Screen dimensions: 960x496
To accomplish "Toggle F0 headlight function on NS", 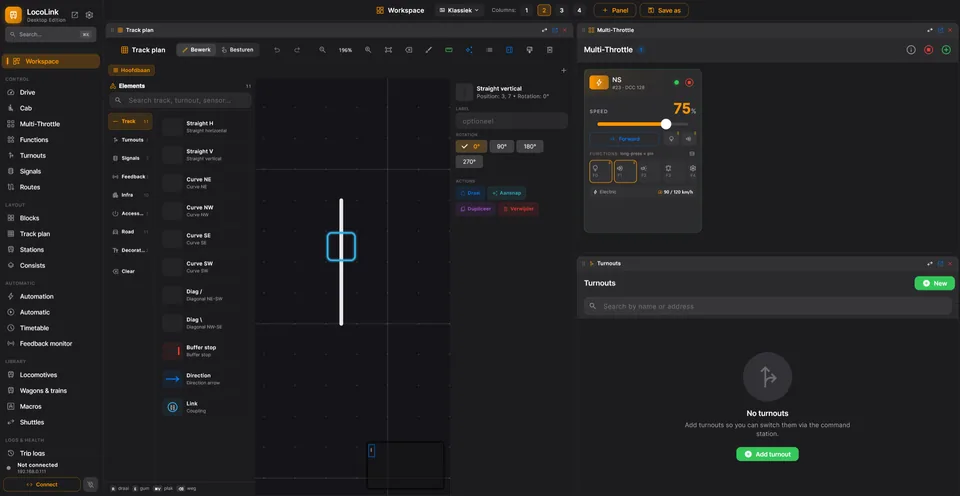I will pyautogui.click(x=601, y=171).
